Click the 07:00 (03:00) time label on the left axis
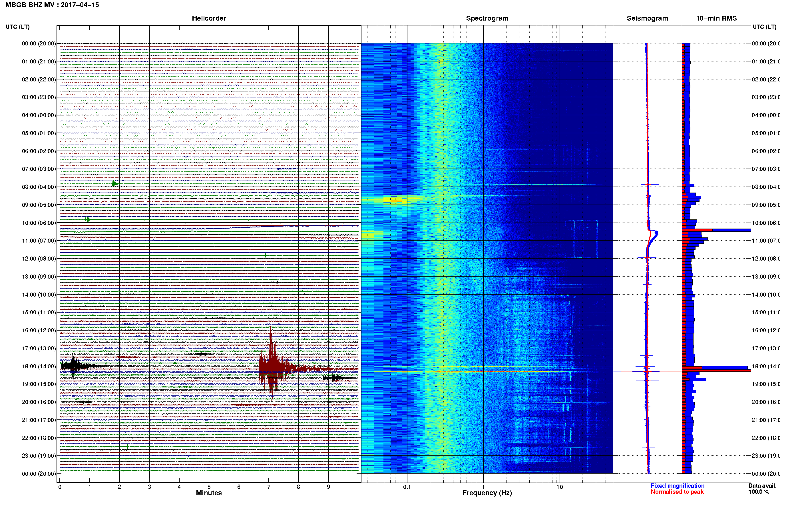 [39, 169]
